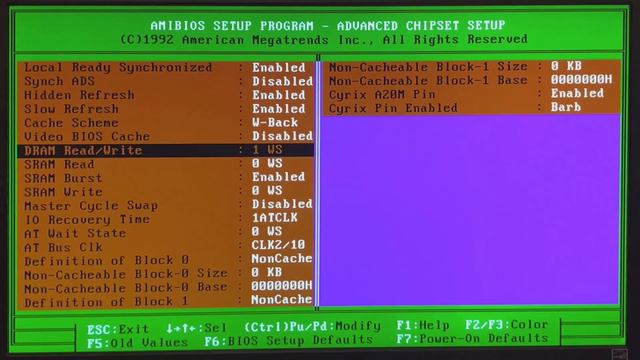Click the ESC:Exit hint in footer
The height and width of the screenshot is (360, 640).
tap(118, 329)
